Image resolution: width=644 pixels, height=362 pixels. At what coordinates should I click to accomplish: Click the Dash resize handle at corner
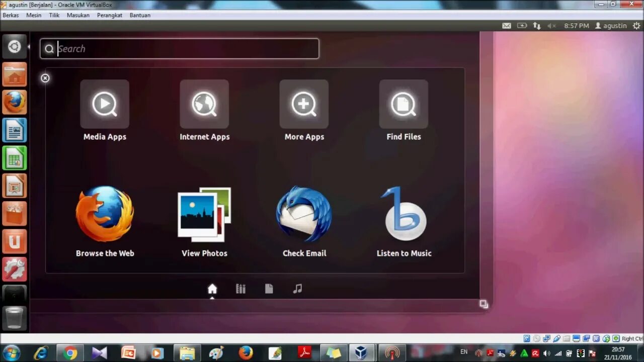coord(484,304)
